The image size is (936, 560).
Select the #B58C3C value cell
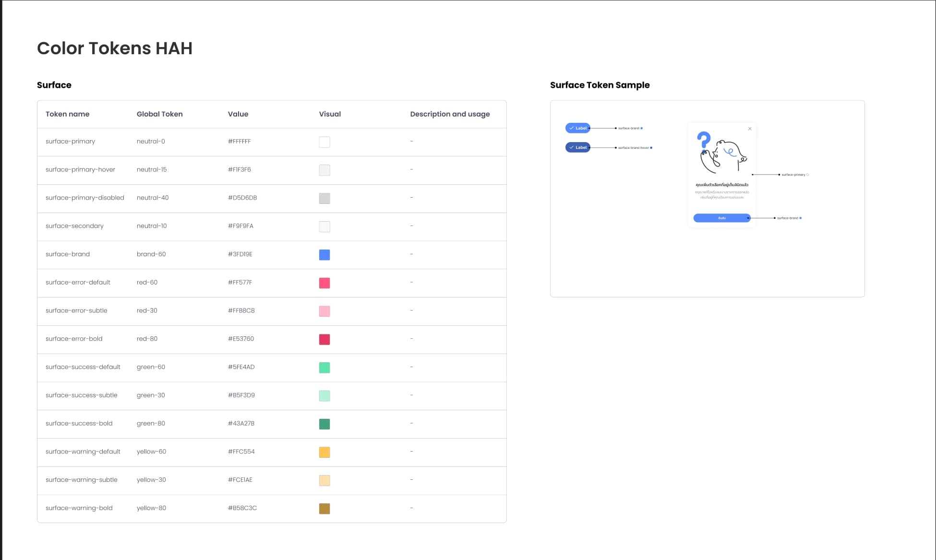(242, 508)
